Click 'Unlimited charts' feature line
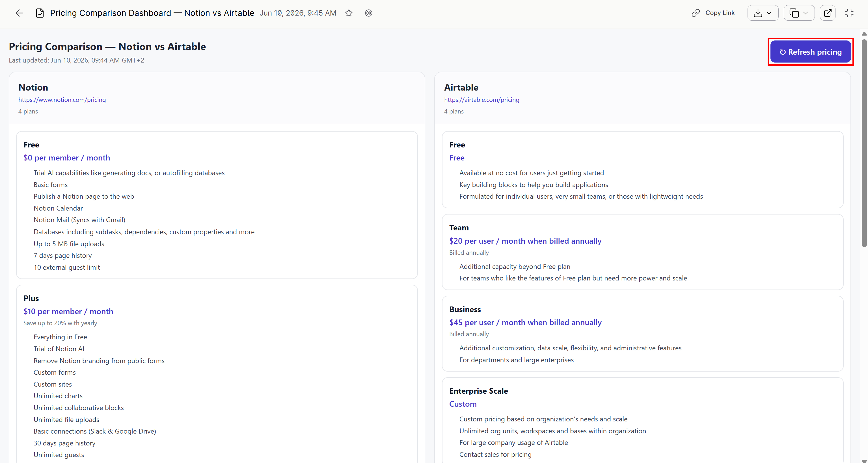This screenshot has height=463, width=868. point(58,396)
